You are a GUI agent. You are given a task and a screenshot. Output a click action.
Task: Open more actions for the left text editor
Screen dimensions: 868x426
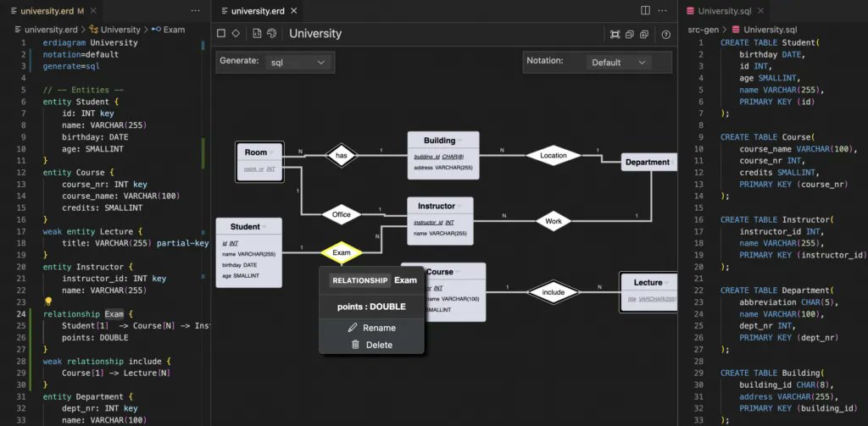[x=196, y=10]
